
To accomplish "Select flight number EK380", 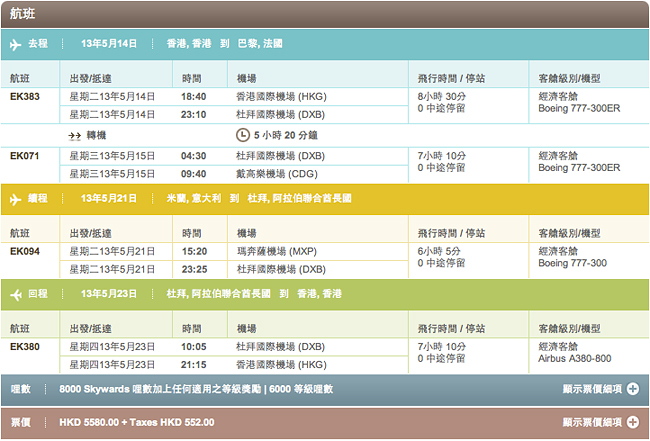I will point(25,346).
